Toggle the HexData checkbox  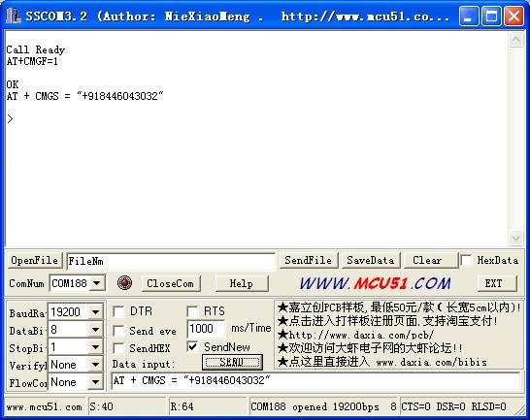click(x=467, y=260)
